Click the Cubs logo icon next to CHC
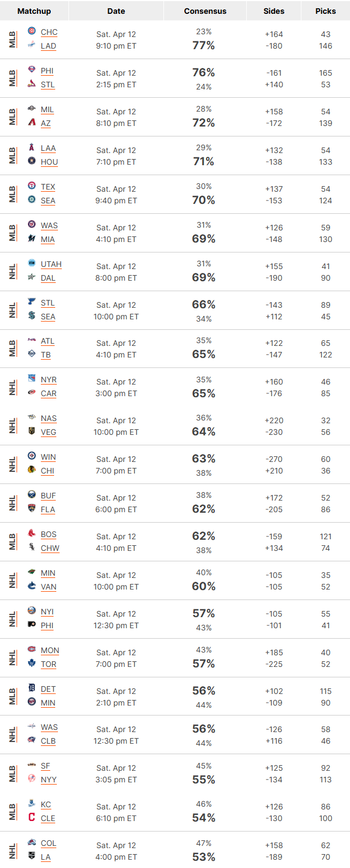This screenshot has height=868, width=350. [x=31, y=31]
